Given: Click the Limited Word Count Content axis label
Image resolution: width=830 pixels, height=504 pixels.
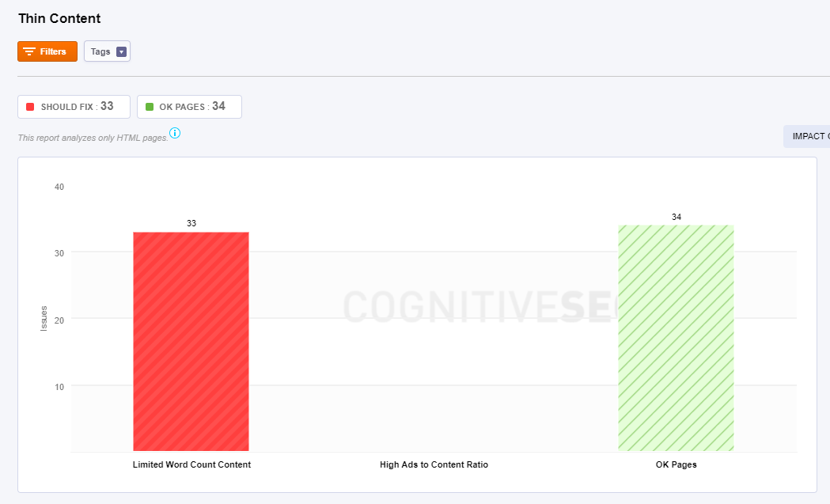Looking at the screenshot, I should (191, 464).
